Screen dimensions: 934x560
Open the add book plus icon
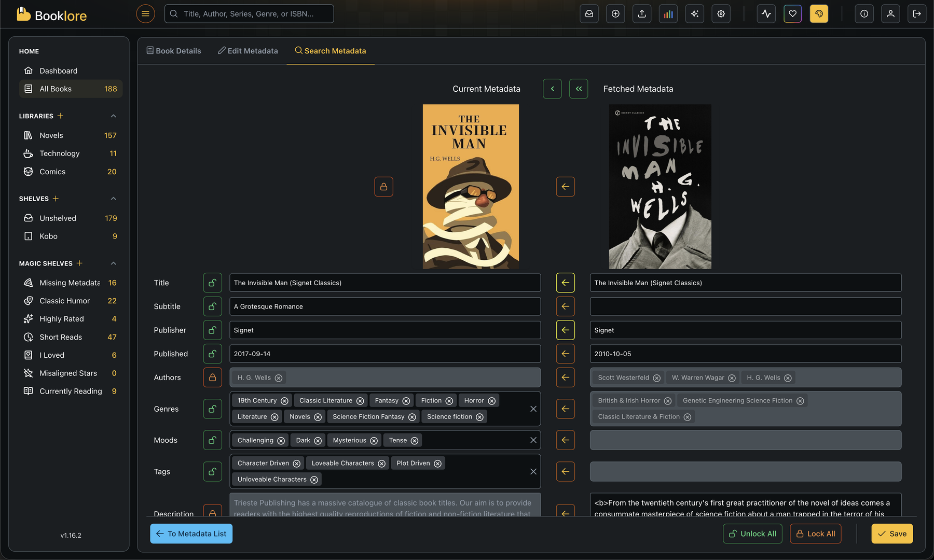[x=615, y=13]
